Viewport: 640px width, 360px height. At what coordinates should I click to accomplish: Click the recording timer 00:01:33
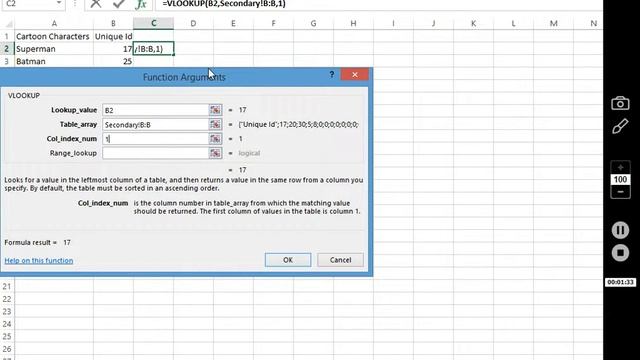click(x=620, y=282)
